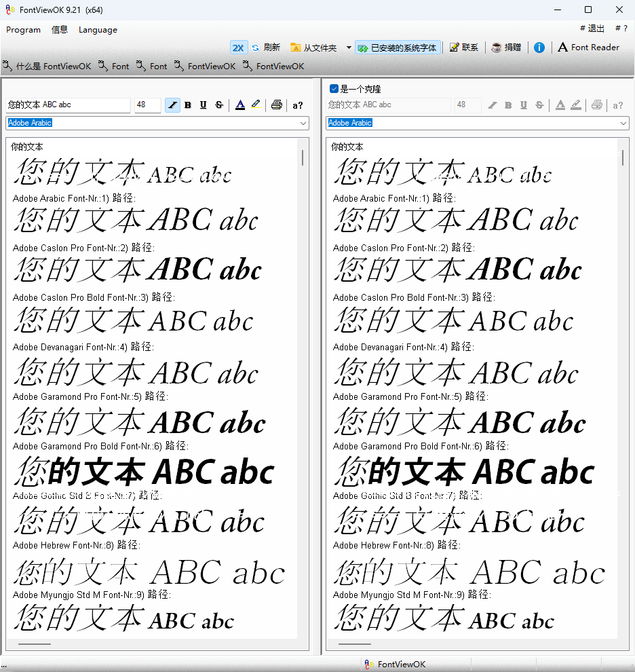Uncheck the 是一个克隆 checkbox
635x672 pixels.
tap(334, 89)
